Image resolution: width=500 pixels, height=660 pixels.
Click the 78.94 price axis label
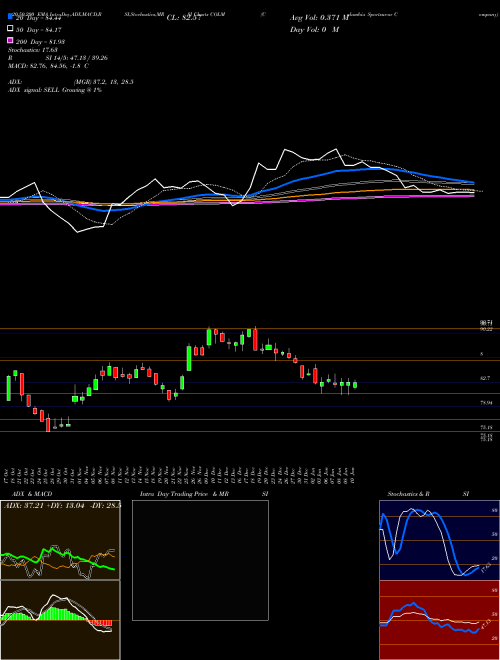(x=487, y=403)
